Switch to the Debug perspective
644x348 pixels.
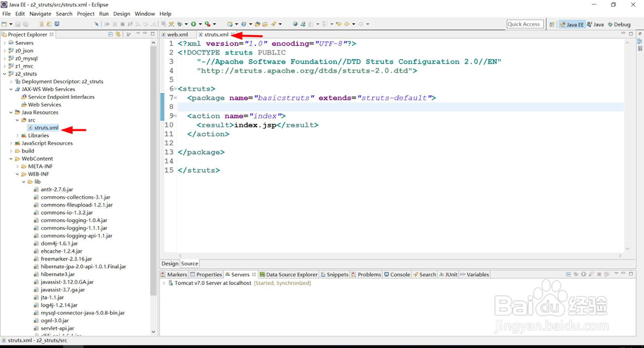619,24
